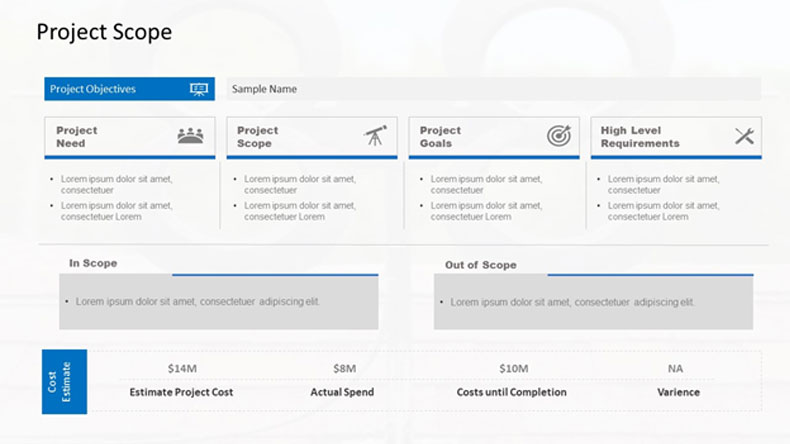
Task: Select the Project Need card title
Action: 77,137
